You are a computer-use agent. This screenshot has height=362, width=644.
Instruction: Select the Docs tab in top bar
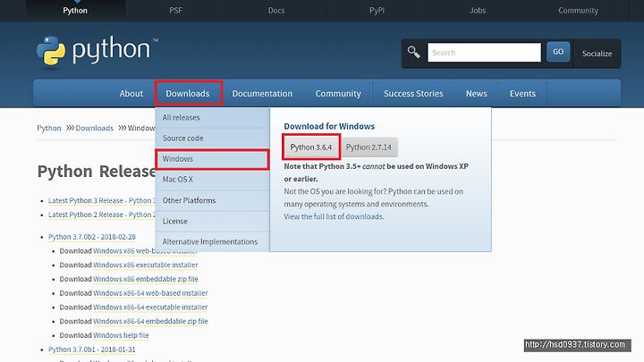pos(276,10)
